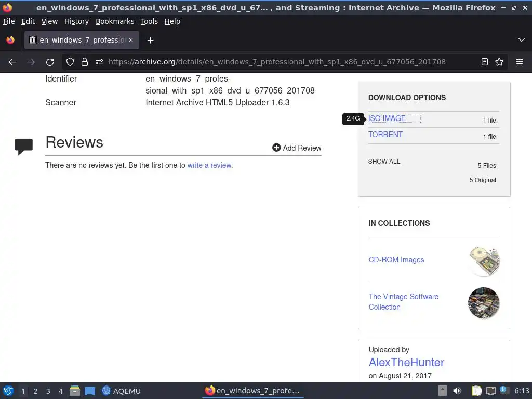Open 5 Original files listing
This screenshot has height=399, width=532.
[x=483, y=180]
